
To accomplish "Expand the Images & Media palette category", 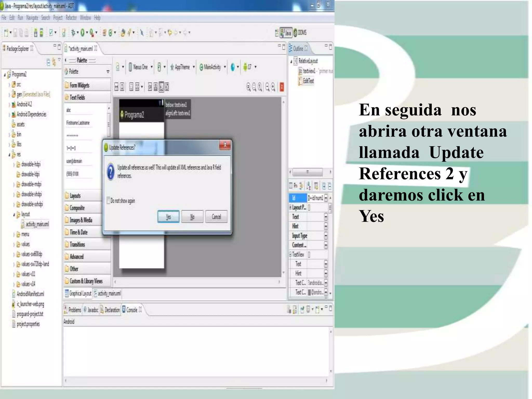I will [83, 220].
